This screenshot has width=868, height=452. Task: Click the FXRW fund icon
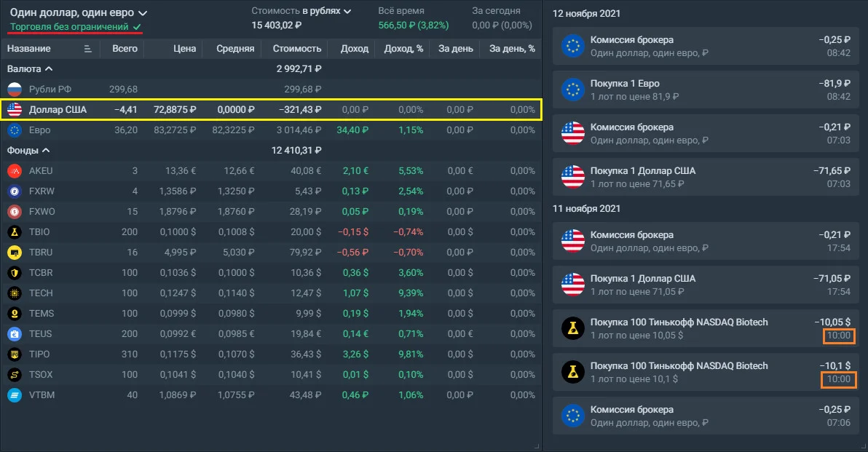click(x=15, y=191)
